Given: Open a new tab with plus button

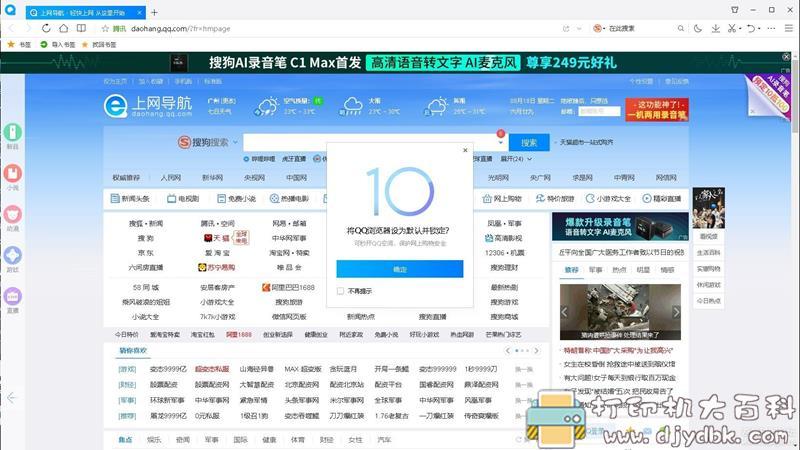Looking at the screenshot, I should 154,12.
